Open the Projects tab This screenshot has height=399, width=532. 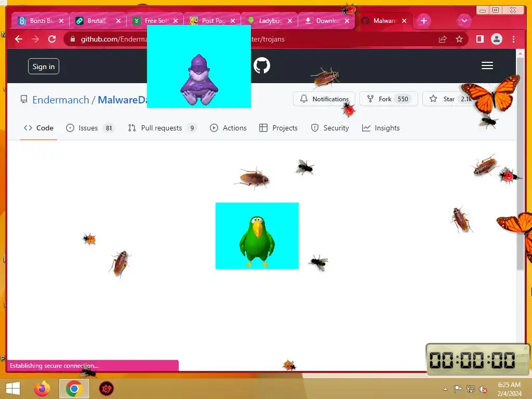[278, 128]
